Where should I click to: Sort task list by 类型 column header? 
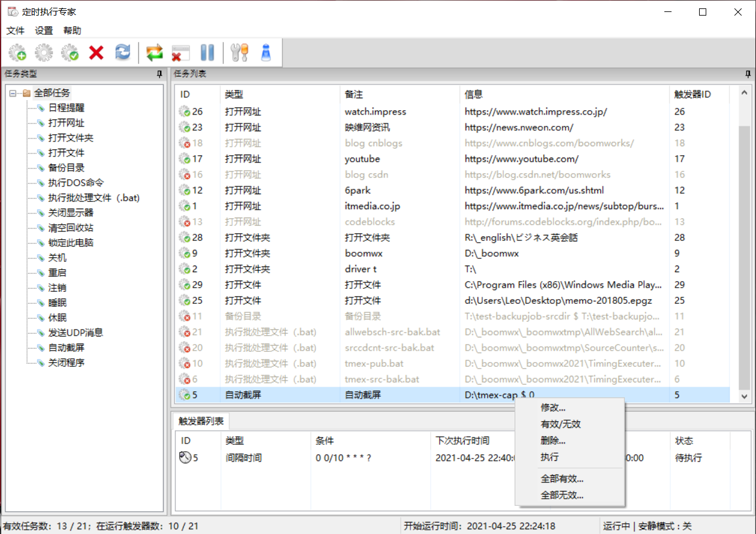coord(280,94)
